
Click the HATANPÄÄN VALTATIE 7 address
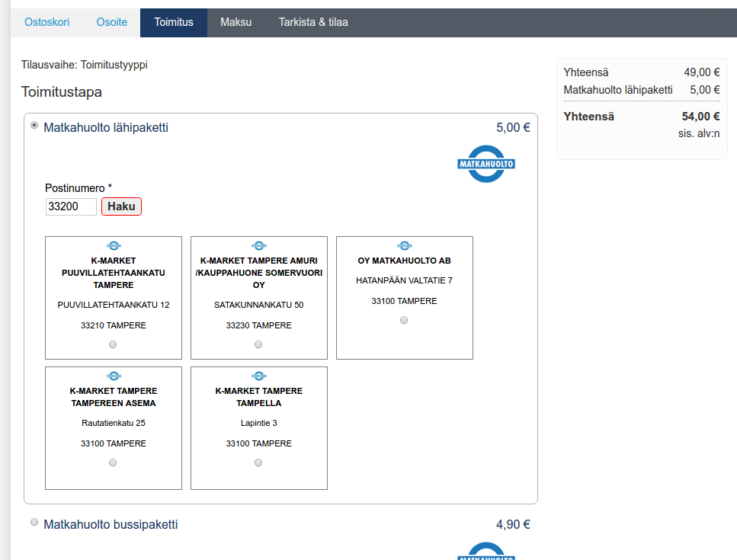[x=404, y=280]
